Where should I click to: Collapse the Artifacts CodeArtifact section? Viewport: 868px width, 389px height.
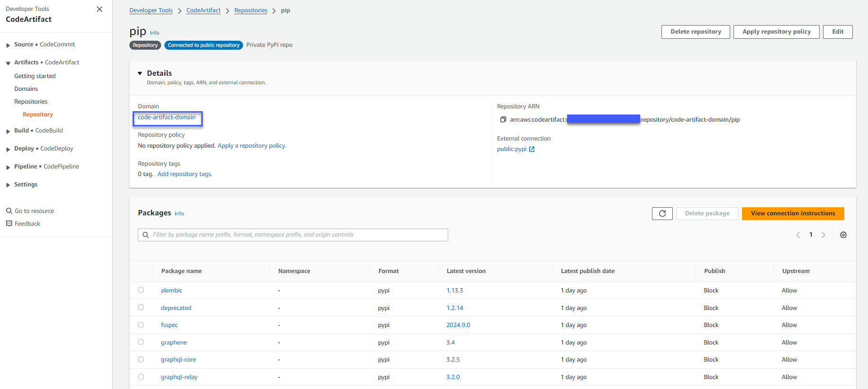pos(8,63)
